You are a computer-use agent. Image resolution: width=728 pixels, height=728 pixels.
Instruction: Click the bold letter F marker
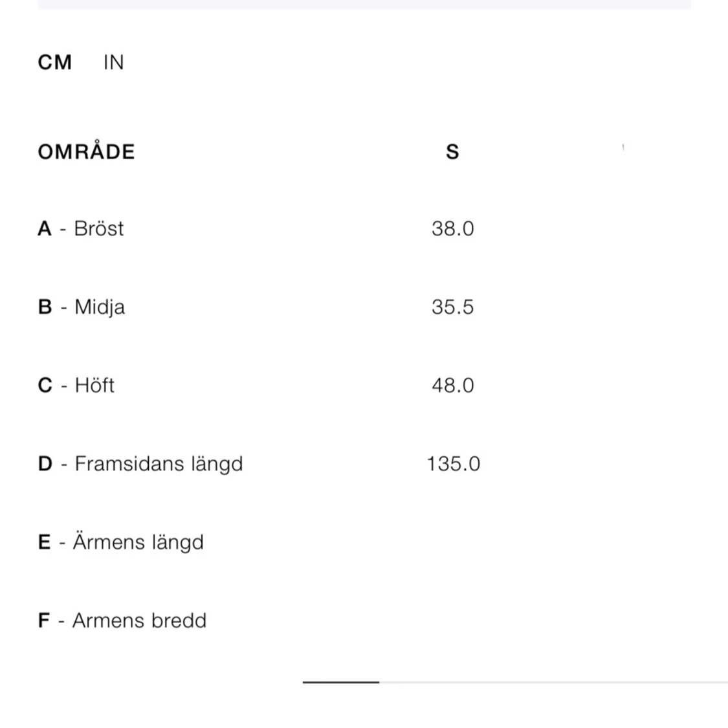pos(43,621)
